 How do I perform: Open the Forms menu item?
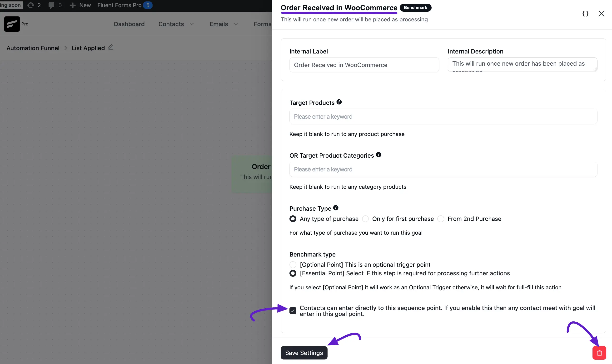click(x=263, y=24)
